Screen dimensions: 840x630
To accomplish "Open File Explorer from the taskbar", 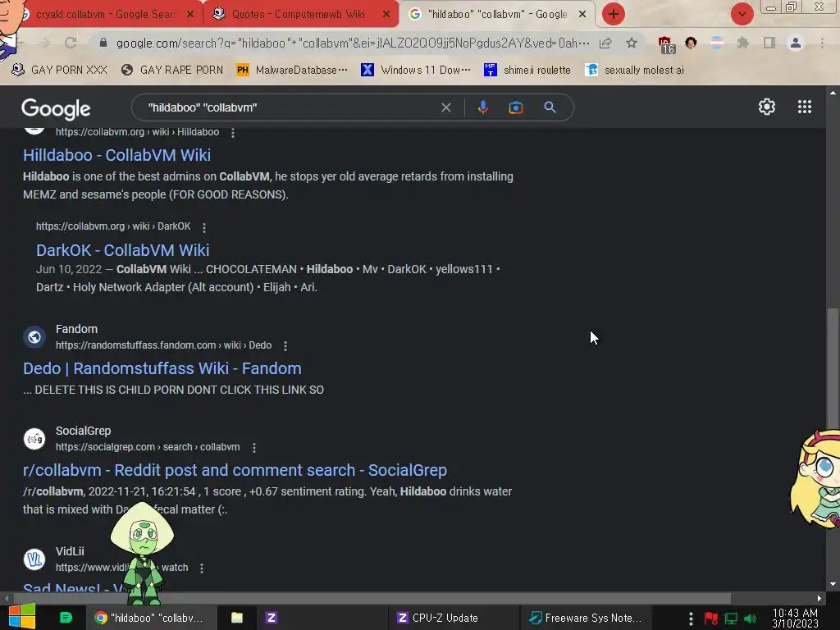I will 237,618.
